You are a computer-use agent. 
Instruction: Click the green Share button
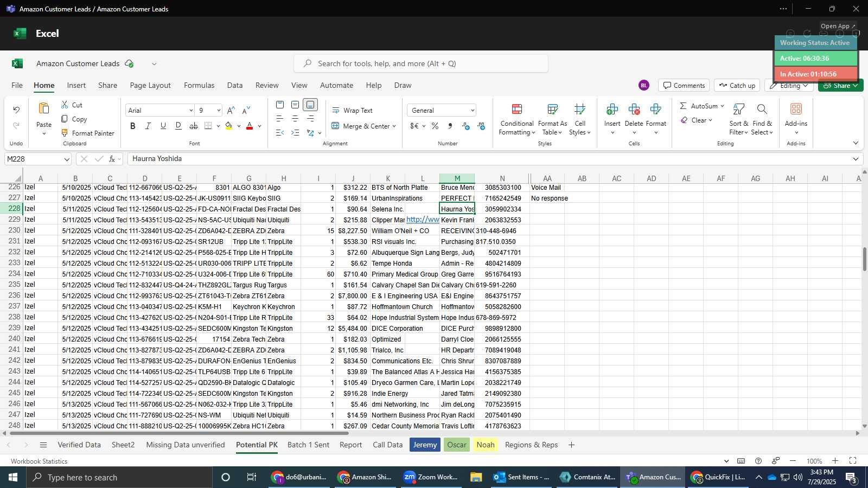coord(840,86)
